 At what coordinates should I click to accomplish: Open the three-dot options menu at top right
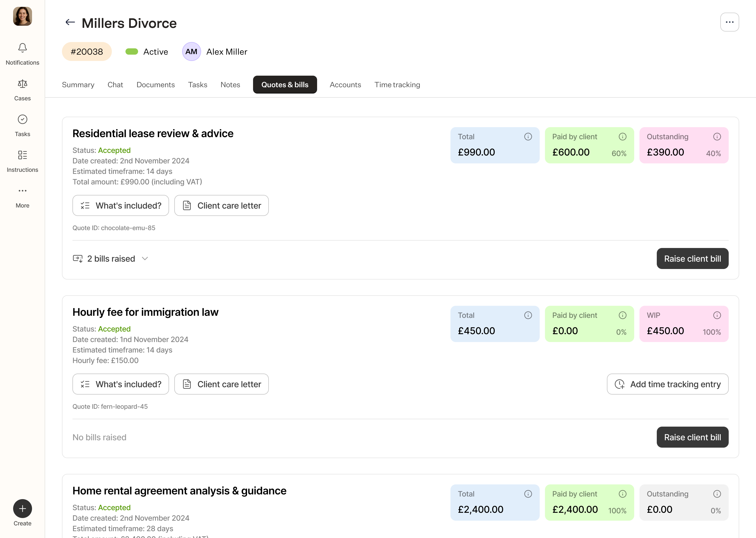tap(729, 23)
